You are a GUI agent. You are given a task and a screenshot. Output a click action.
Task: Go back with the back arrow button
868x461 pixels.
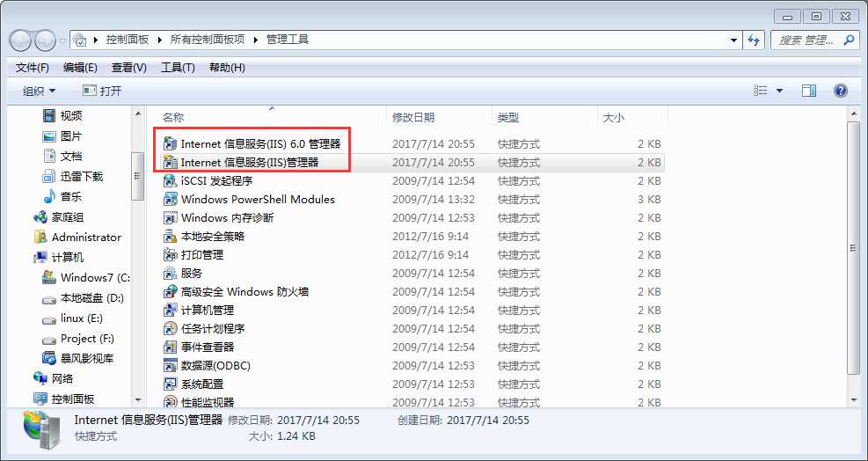click(20, 40)
